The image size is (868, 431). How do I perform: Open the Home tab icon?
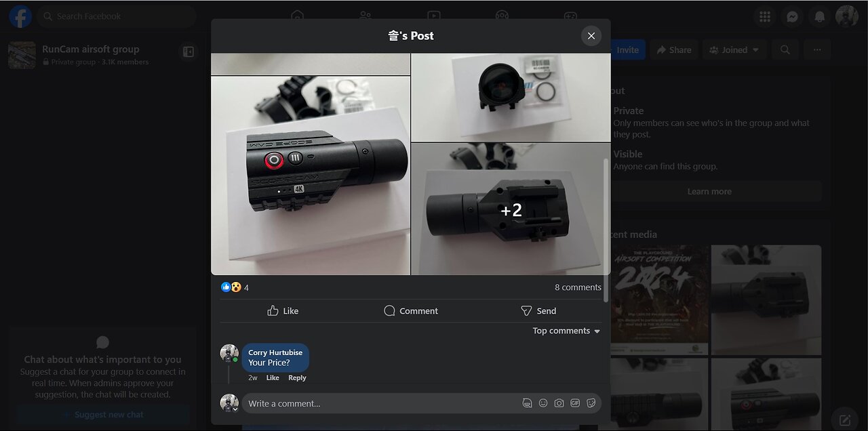pyautogui.click(x=297, y=16)
